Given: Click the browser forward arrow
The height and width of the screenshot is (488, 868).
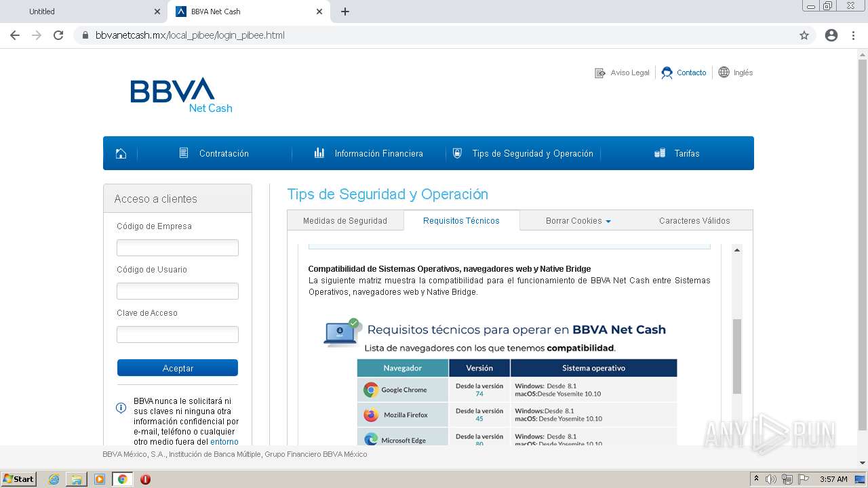Looking at the screenshot, I should [x=37, y=35].
